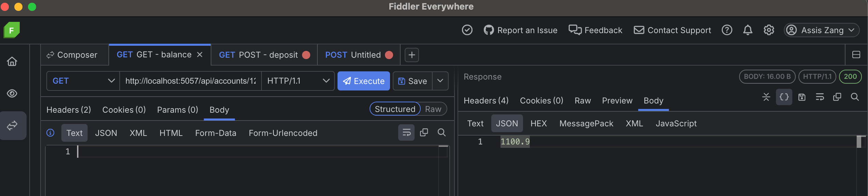Click the request body info icon

[50, 133]
